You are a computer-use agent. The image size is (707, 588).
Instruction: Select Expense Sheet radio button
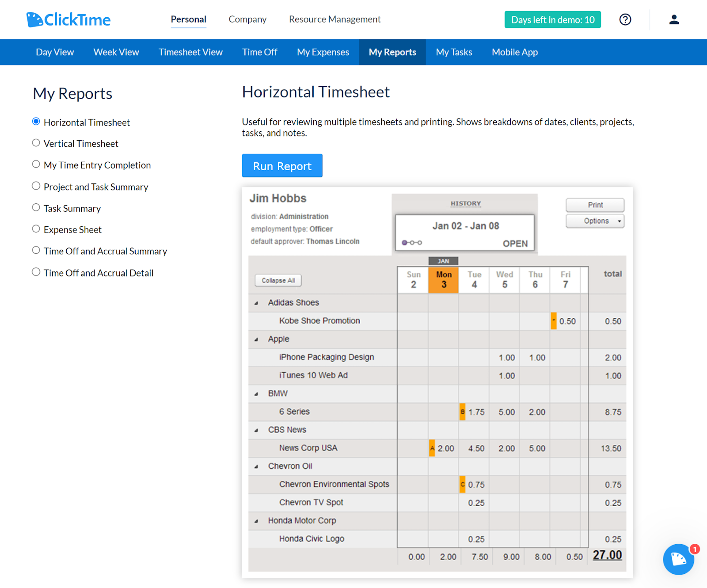(x=36, y=229)
